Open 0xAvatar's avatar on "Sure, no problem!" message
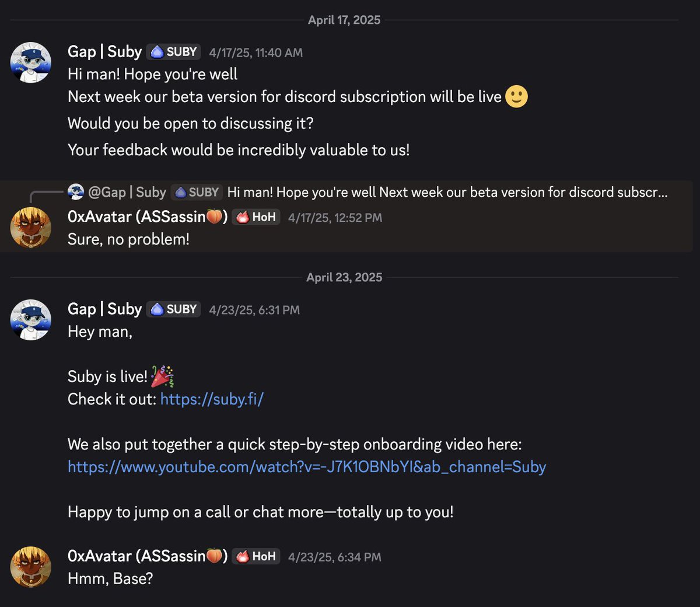The height and width of the screenshot is (607, 700). (31, 228)
